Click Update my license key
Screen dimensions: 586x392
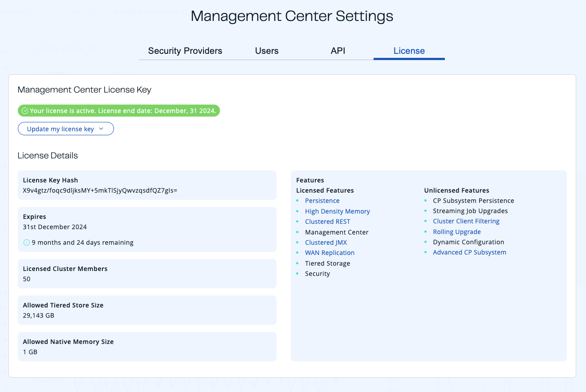point(61,129)
